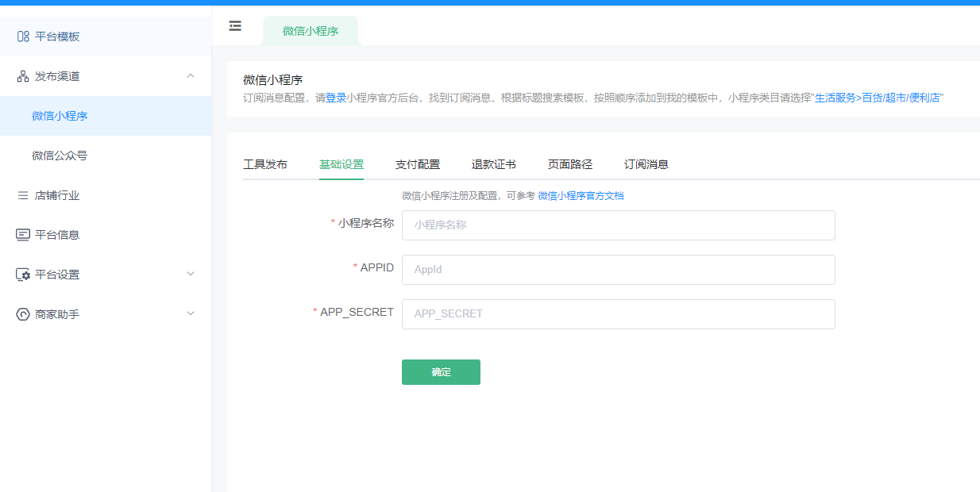The width and height of the screenshot is (980, 492).
Task: Click the 商家助手 icon
Action: pos(23,314)
